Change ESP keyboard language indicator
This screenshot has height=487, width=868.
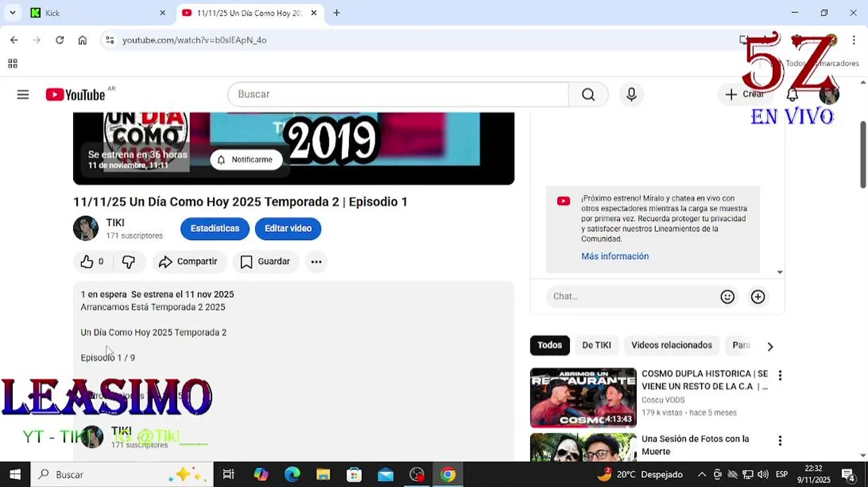[x=781, y=475]
